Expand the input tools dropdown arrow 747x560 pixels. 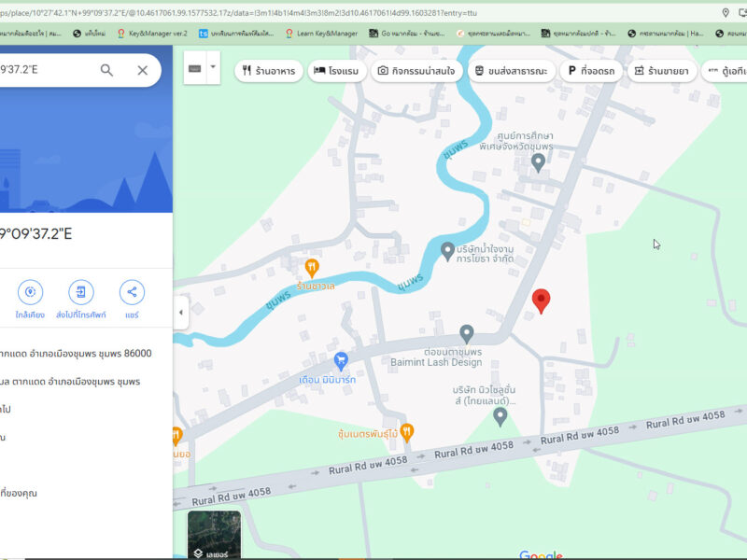[x=213, y=68]
